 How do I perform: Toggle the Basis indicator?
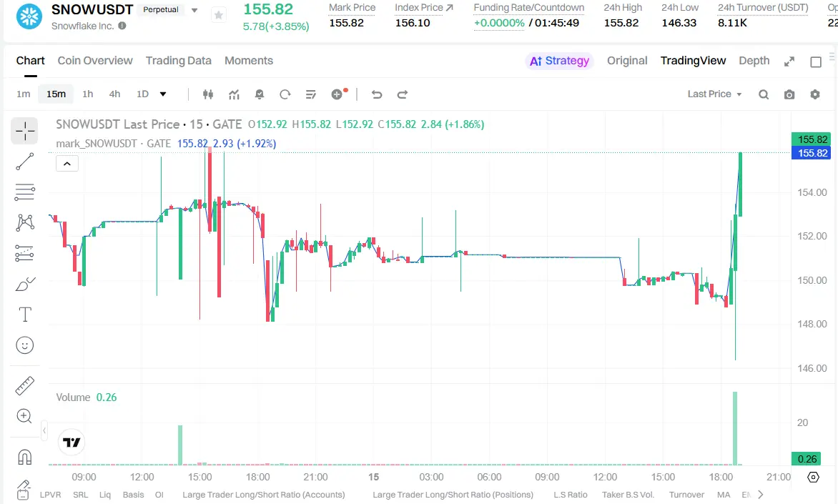tap(133, 495)
